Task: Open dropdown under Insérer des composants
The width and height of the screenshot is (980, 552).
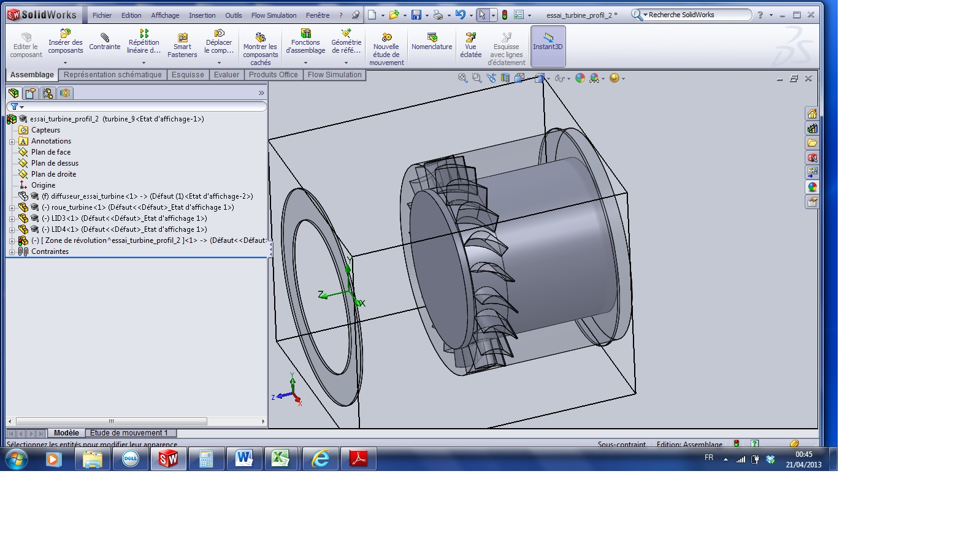Action: 65,63
